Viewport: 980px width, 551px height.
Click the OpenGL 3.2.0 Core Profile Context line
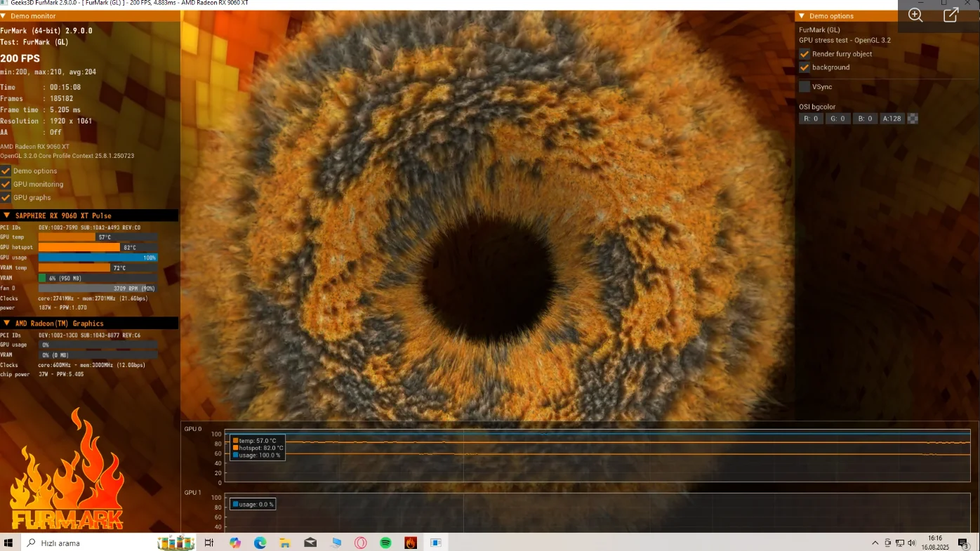[x=67, y=156]
